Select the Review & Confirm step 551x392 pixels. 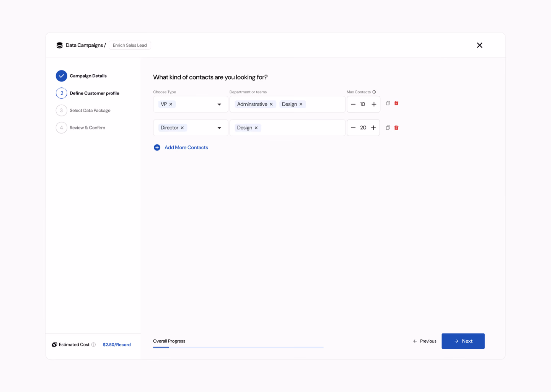coord(87,127)
